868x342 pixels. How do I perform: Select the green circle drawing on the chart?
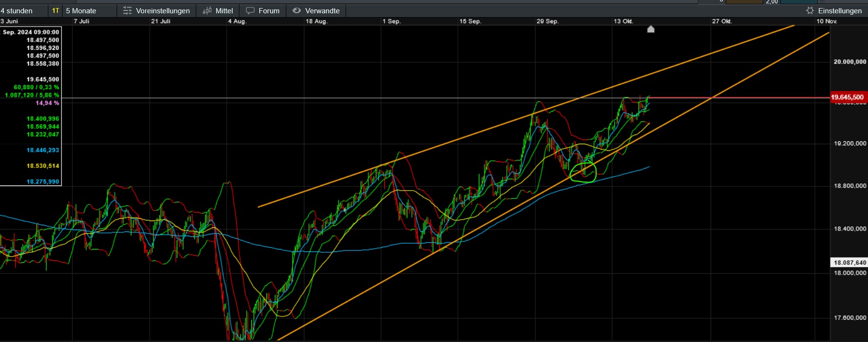point(583,172)
